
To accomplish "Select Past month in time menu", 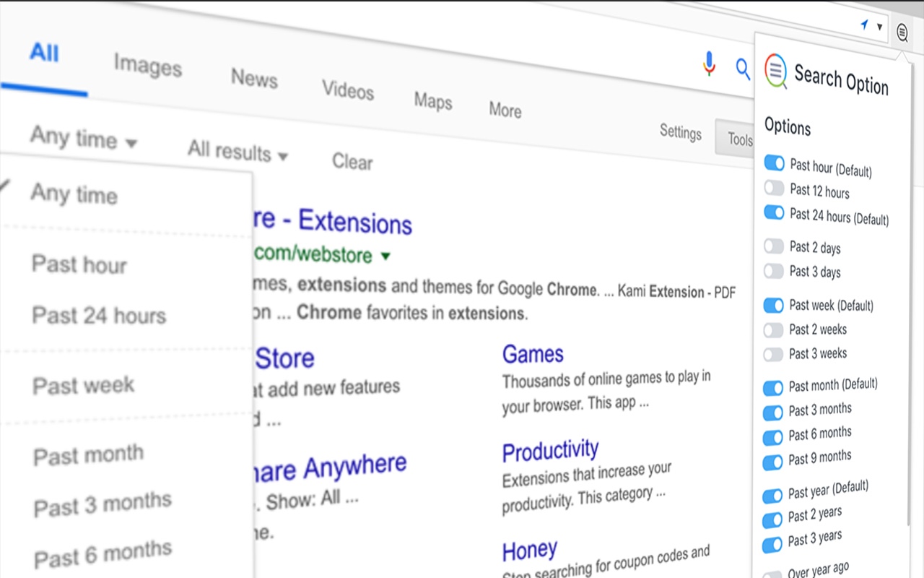I will pos(89,456).
